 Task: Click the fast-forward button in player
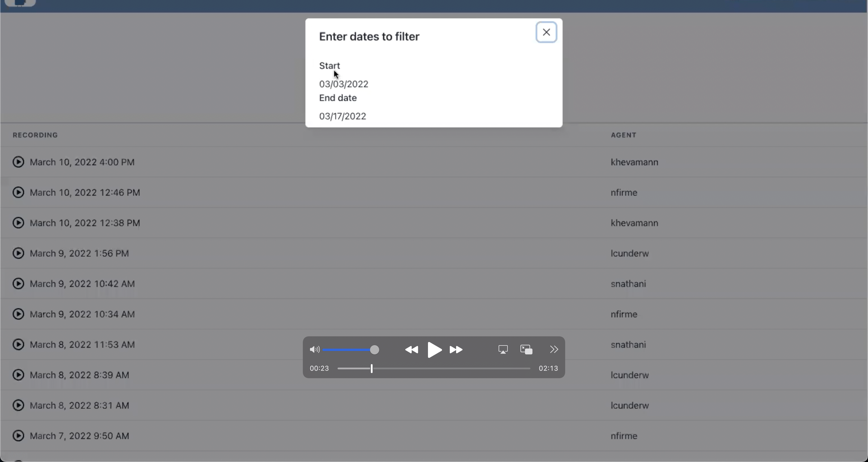coord(456,350)
